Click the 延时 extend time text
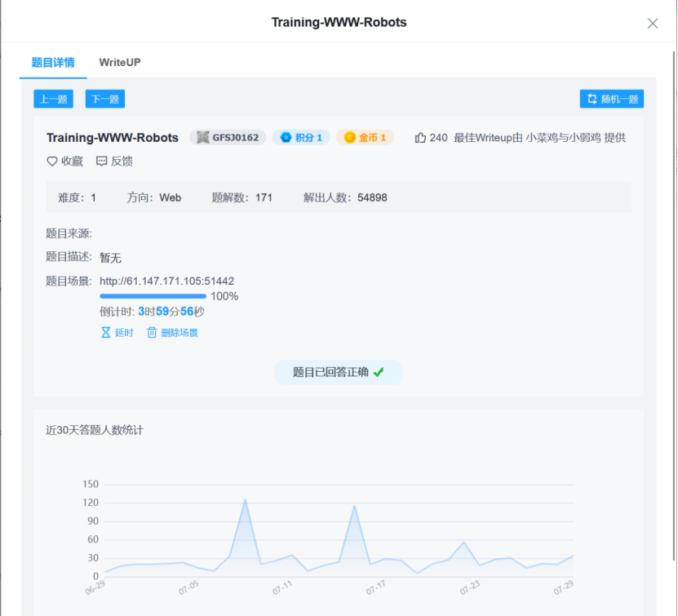This screenshot has width=678, height=616. point(124,332)
